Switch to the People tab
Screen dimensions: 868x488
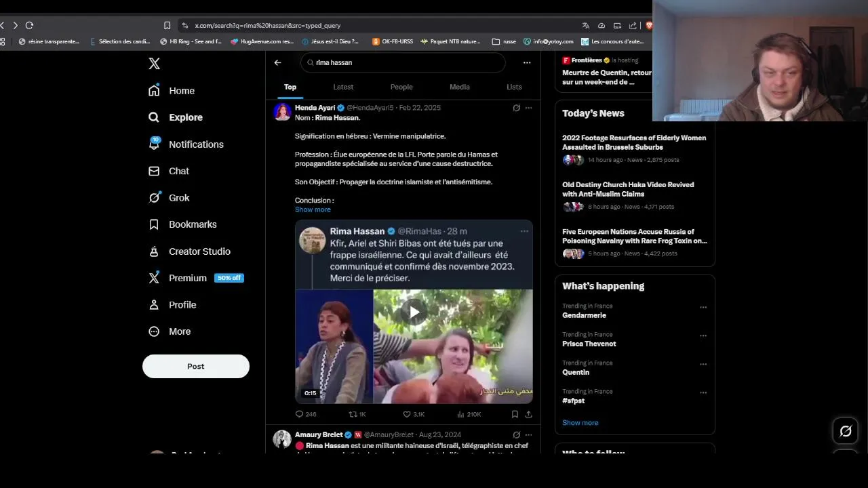401,87
